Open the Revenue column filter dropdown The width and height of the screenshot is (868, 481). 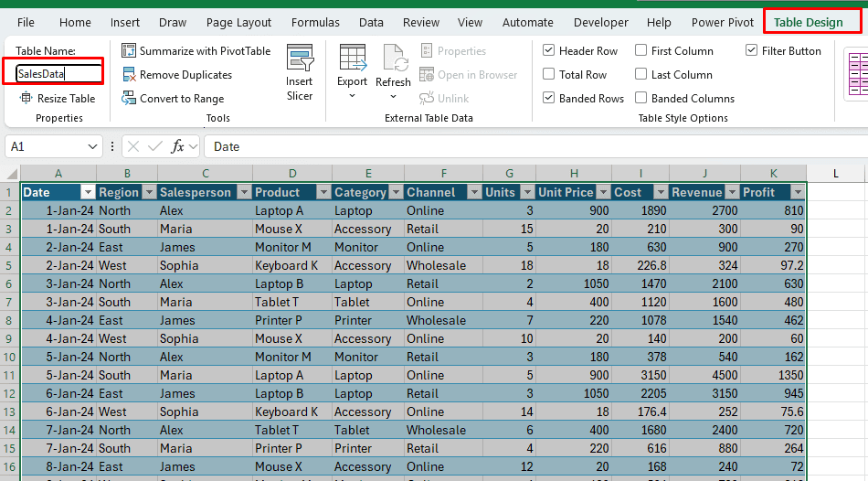coord(732,192)
